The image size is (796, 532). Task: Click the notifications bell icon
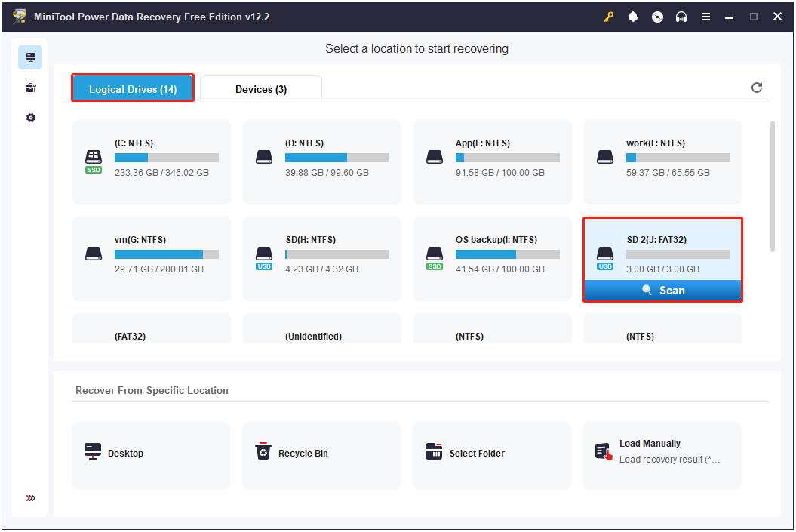coord(633,16)
